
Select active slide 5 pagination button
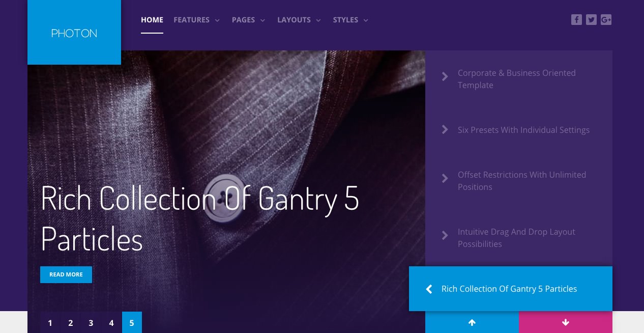click(x=132, y=322)
